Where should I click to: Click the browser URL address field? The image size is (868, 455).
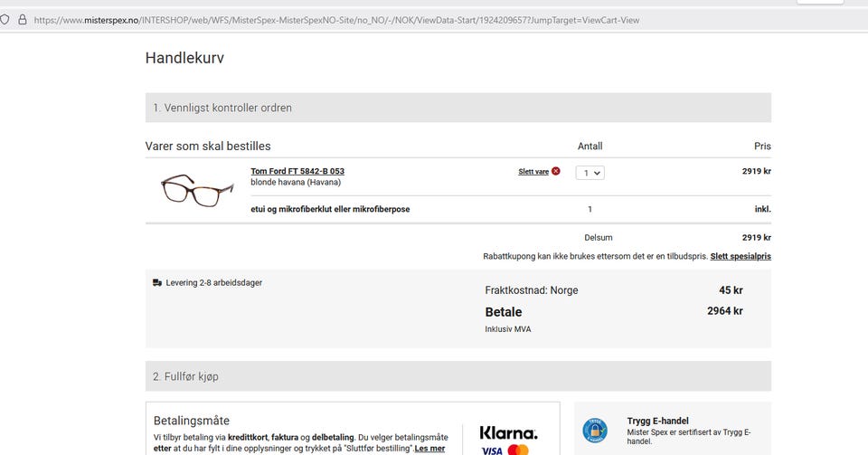pyautogui.click(x=336, y=20)
